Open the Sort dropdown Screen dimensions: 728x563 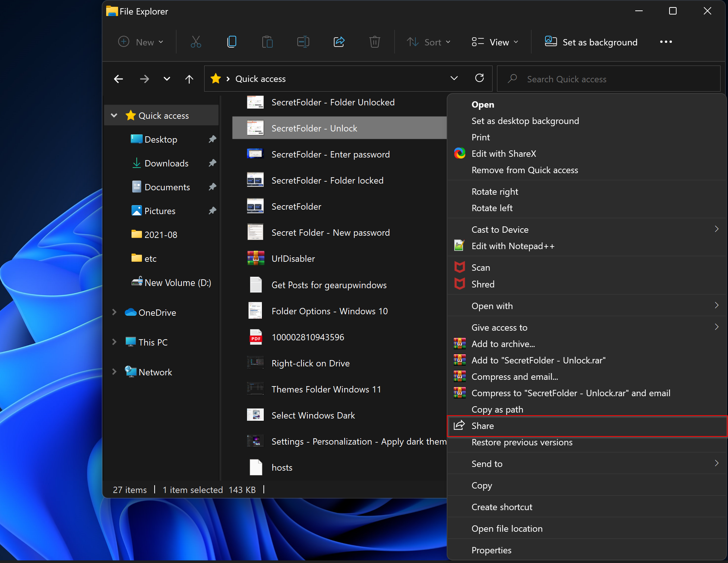click(x=428, y=42)
